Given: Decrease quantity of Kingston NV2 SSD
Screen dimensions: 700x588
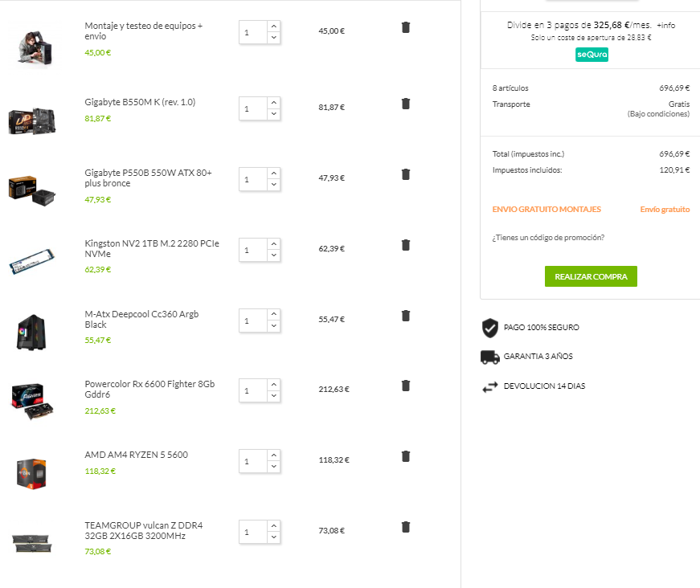Looking at the screenshot, I should pos(274,256).
